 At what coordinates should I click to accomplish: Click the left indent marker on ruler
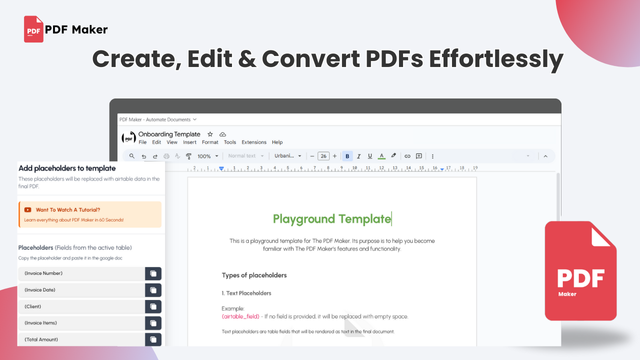(x=221, y=168)
